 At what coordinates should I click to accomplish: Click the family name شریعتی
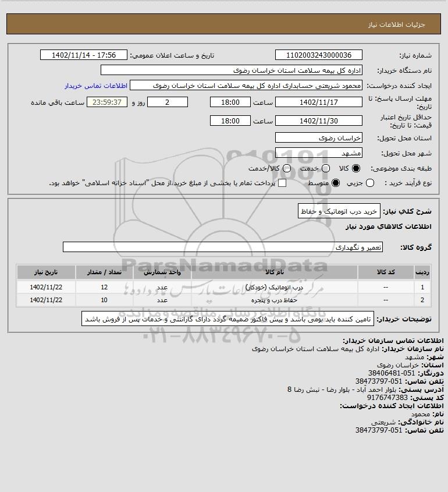point(384,422)
